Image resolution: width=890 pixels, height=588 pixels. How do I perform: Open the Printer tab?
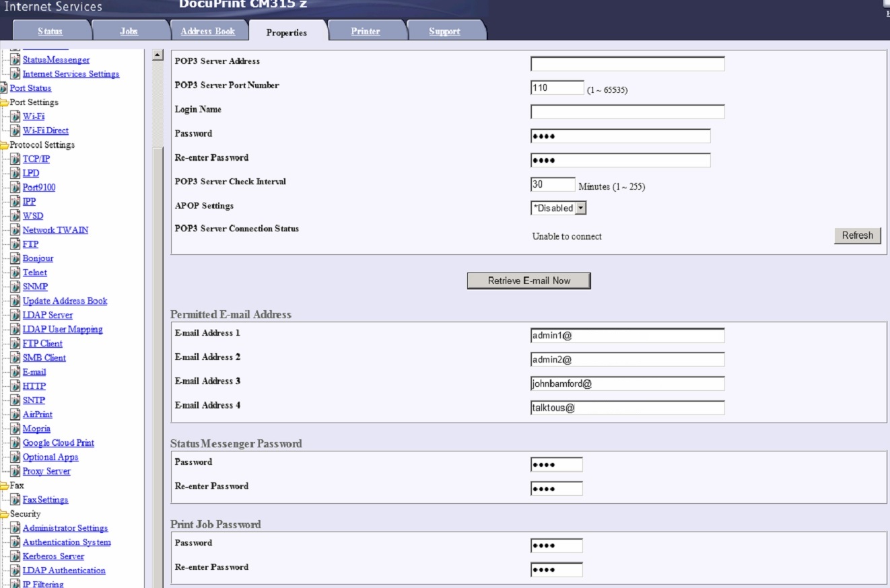366,31
